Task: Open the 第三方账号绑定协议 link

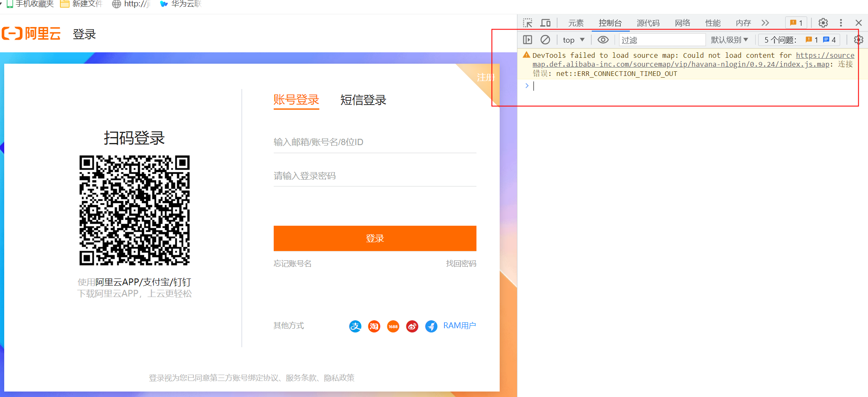Action: [244, 378]
